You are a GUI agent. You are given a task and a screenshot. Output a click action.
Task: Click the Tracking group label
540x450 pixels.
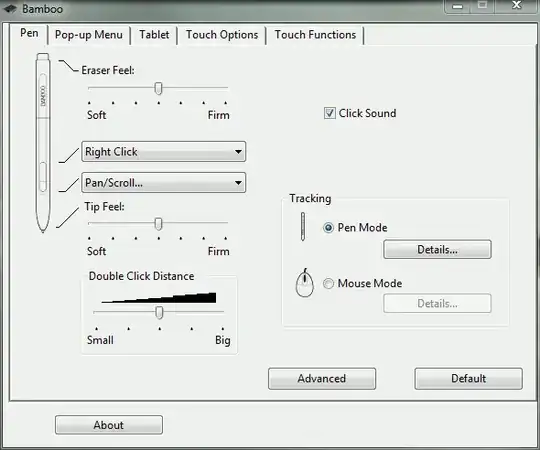click(x=310, y=199)
